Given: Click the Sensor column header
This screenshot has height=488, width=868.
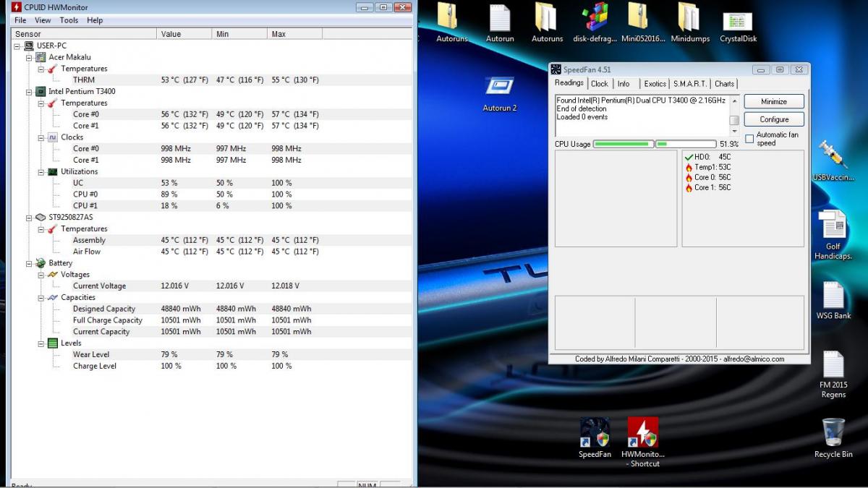Looking at the screenshot, I should click(x=84, y=34).
